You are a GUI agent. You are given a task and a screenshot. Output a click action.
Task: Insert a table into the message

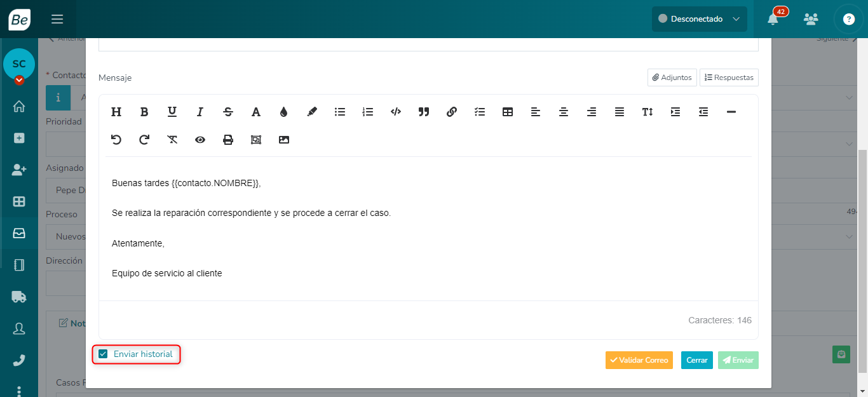(508, 112)
